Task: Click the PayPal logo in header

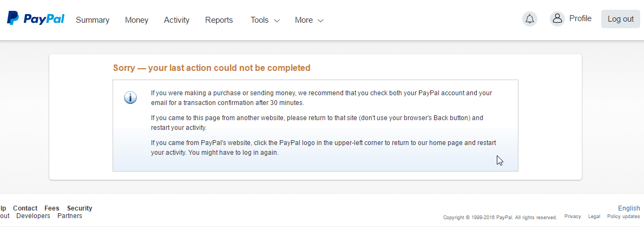Action: tap(36, 19)
